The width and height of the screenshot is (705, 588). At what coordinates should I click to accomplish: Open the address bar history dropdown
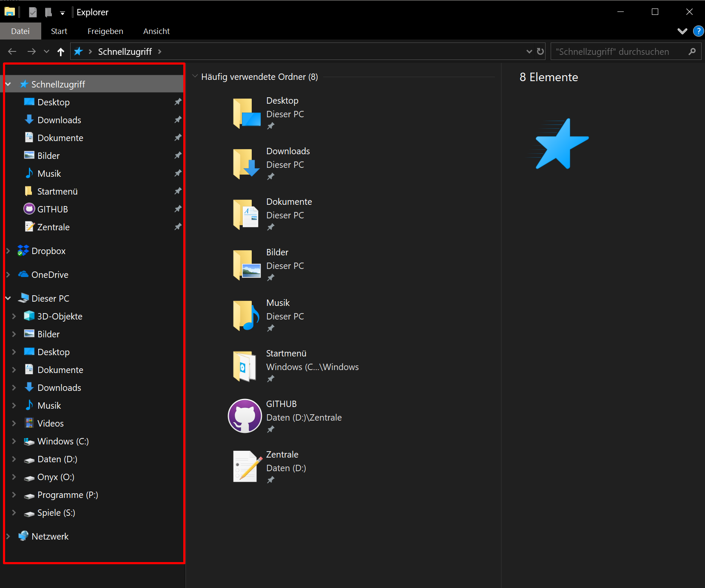pos(529,51)
